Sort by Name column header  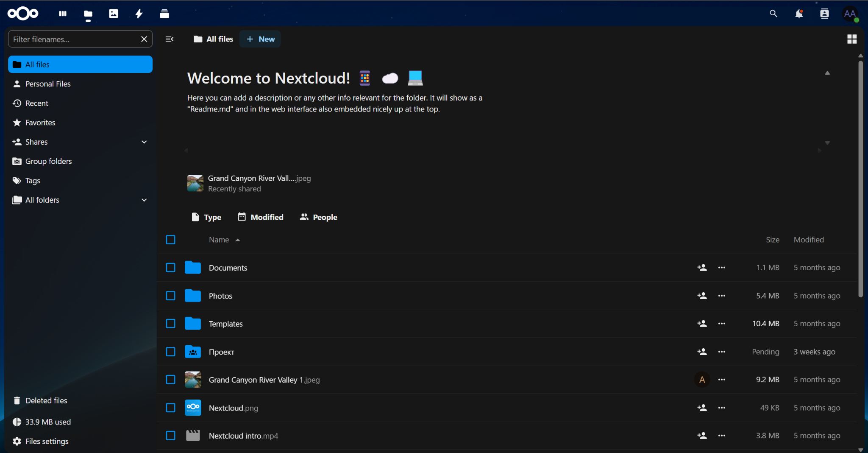click(x=224, y=240)
